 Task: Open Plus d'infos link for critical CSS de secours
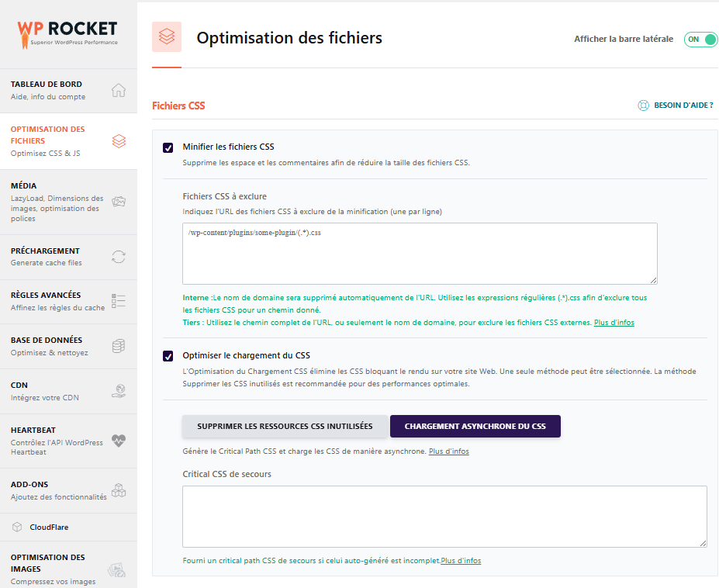[x=461, y=561]
